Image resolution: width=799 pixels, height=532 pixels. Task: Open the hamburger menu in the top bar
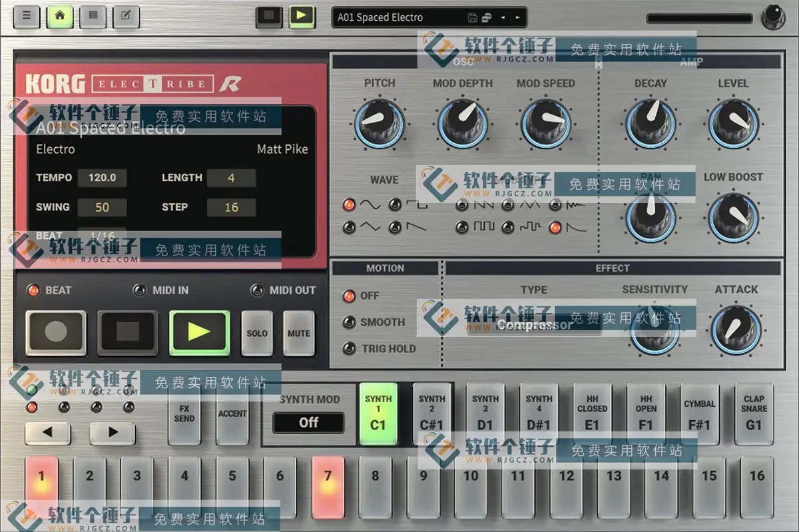[27, 17]
